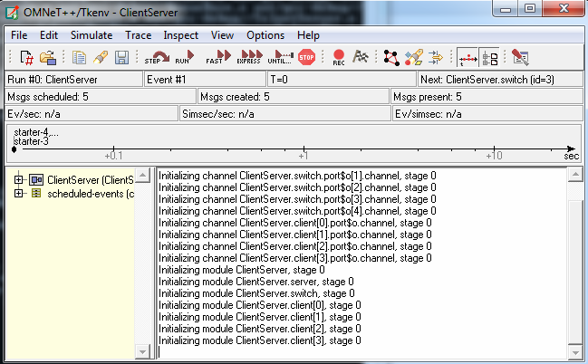Image resolution: width=588 pixels, height=364 pixels.
Task: Expand the scheduled-events tree node
Action: click(18, 194)
